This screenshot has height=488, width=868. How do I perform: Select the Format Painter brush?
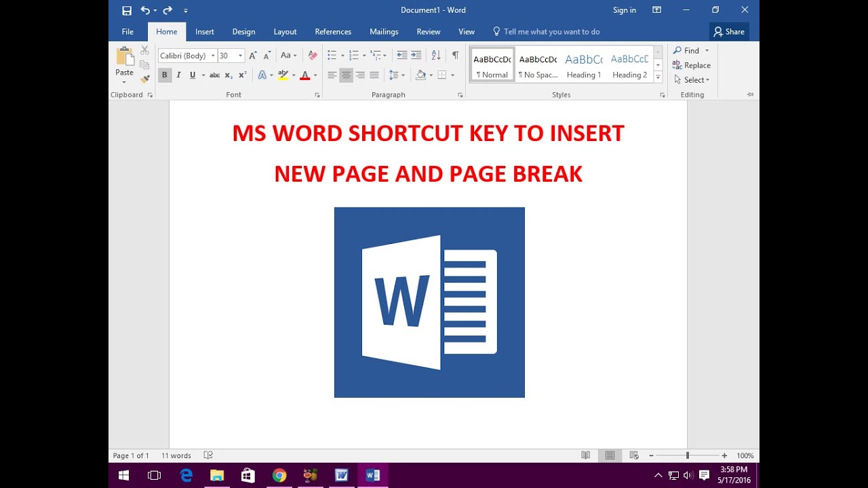pyautogui.click(x=144, y=79)
